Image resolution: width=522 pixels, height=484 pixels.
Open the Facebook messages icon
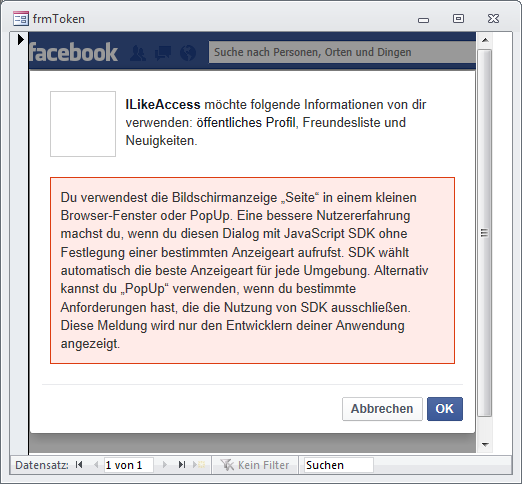point(163,53)
